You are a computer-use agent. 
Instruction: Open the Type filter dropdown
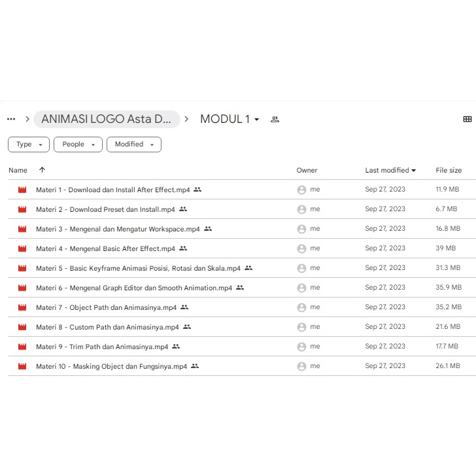pos(28,144)
